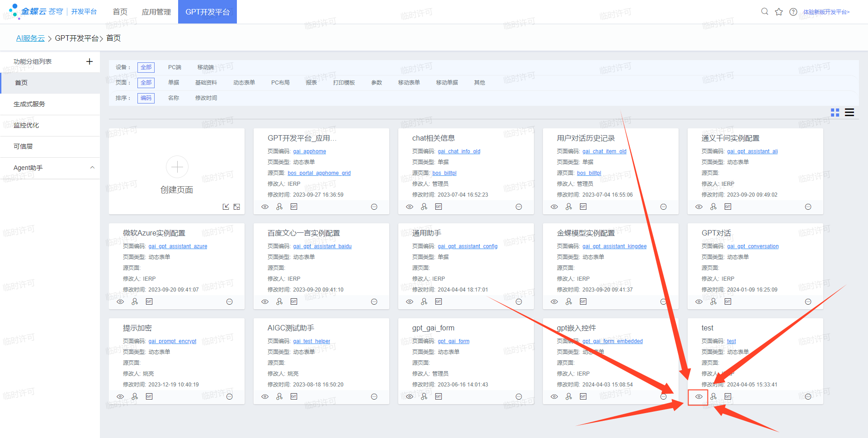Image resolution: width=868 pixels, height=438 pixels.
Task: Add a new function group with plus icon
Action: tap(90, 61)
